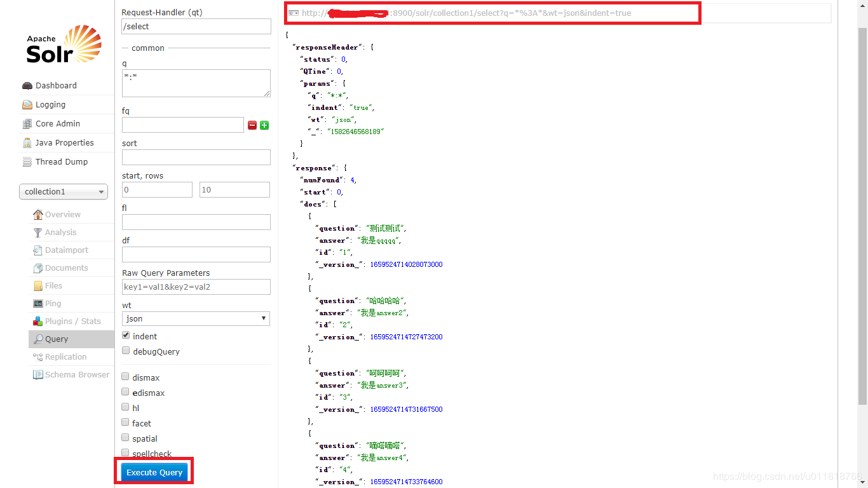This screenshot has width=868, height=488.
Task: Open Plugins / Stats
Action: (x=72, y=322)
